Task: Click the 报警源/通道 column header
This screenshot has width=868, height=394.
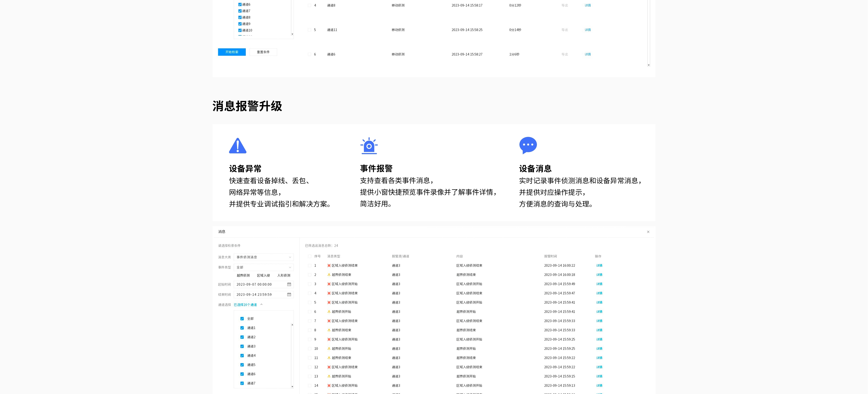Action: [x=400, y=256]
